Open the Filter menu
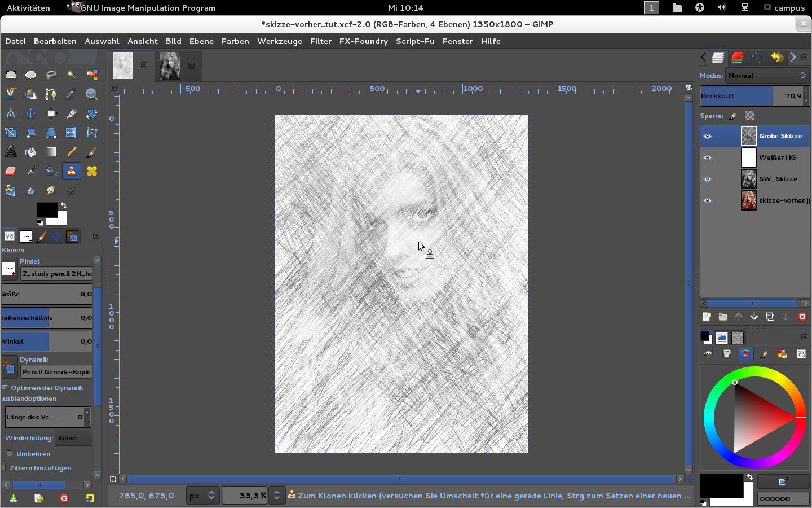 coord(320,41)
